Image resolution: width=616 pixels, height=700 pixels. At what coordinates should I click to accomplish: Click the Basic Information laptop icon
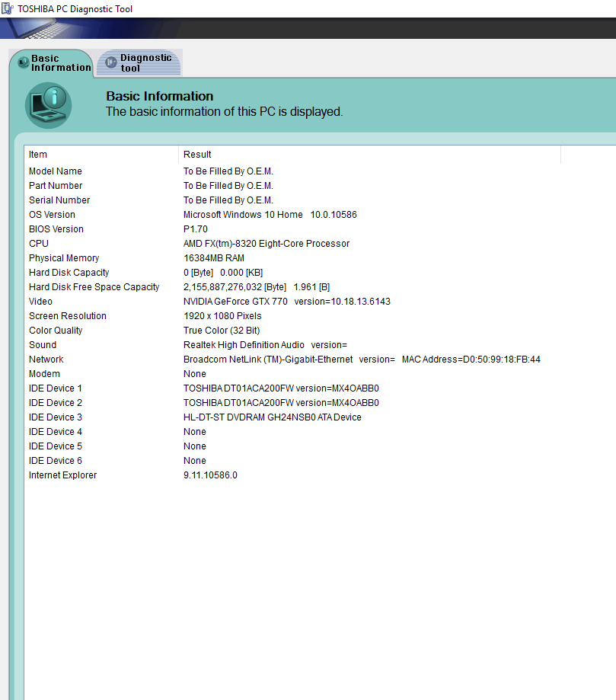coord(48,105)
